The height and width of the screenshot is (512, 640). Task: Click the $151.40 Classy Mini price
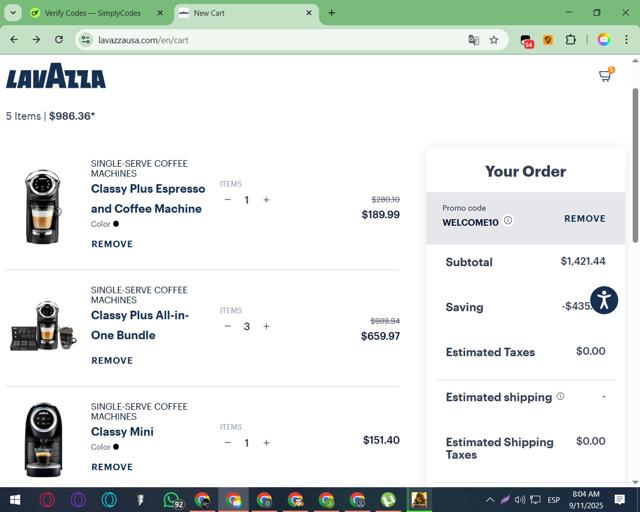click(x=381, y=440)
